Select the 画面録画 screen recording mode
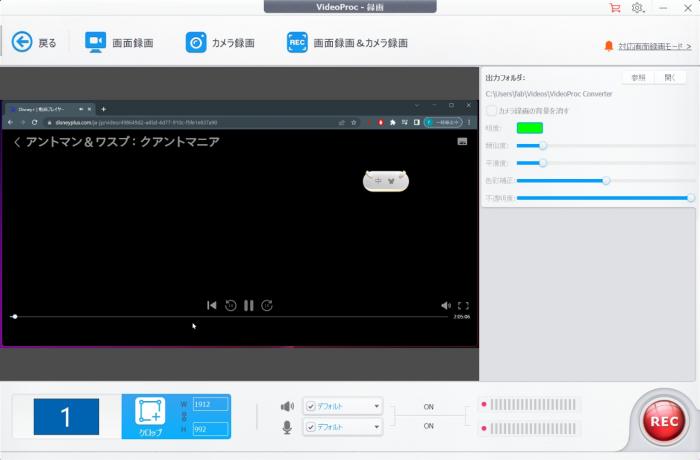The image size is (700, 460). tap(119, 43)
